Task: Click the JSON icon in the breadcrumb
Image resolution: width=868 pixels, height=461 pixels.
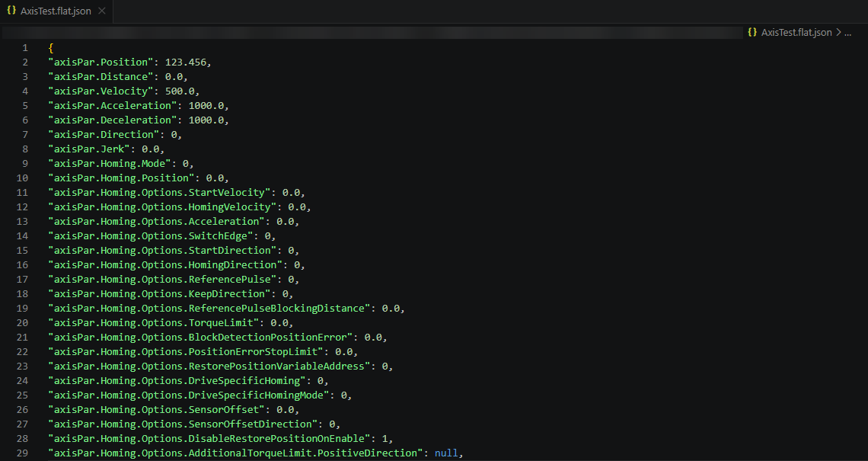Action: [752, 32]
